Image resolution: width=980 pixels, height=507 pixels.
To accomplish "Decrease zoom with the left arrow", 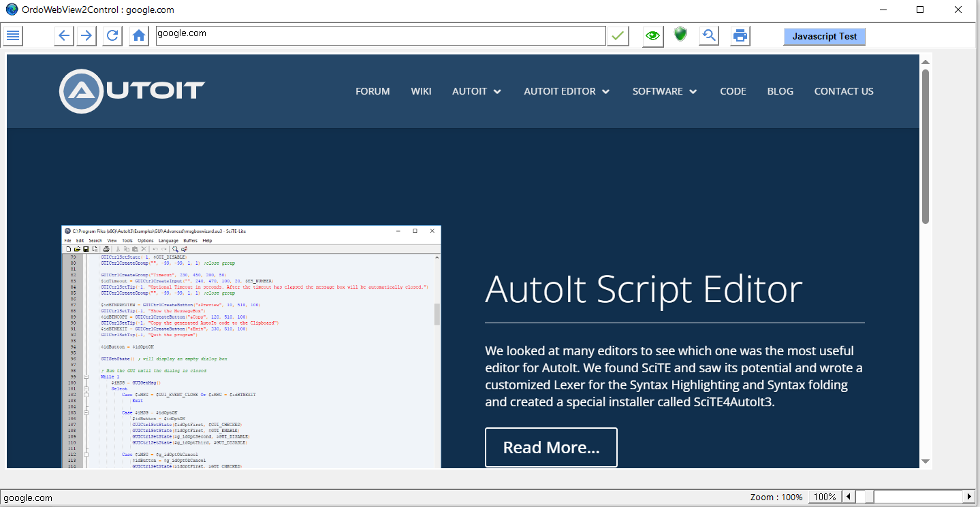I will [848, 497].
